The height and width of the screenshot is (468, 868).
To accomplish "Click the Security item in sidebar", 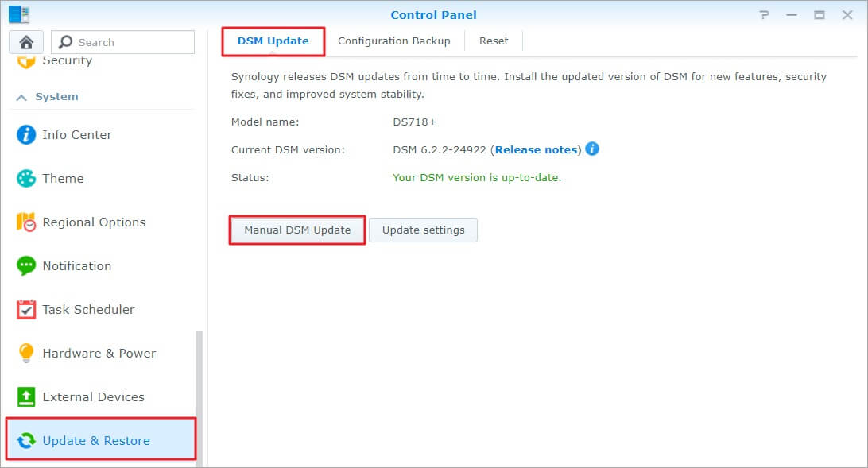I will tap(101, 61).
